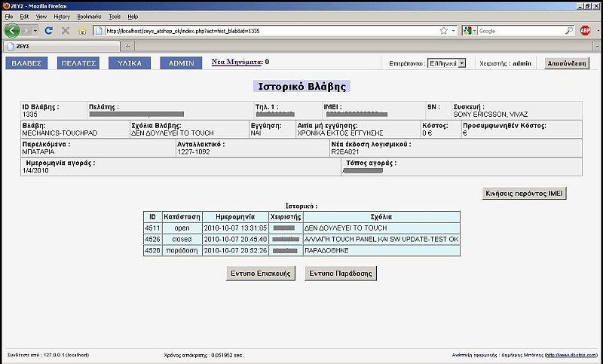
Task: Click the Stop loading X icon
Action: click(x=66, y=30)
